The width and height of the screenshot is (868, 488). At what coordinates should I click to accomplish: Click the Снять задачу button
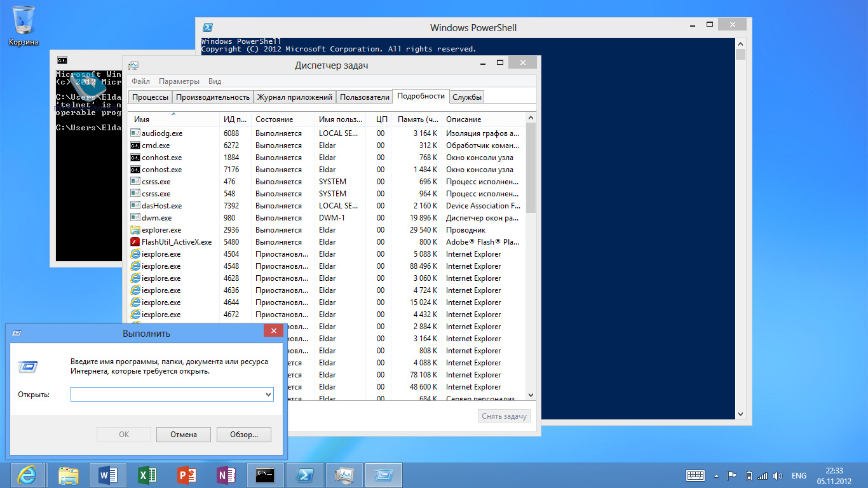pos(505,416)
